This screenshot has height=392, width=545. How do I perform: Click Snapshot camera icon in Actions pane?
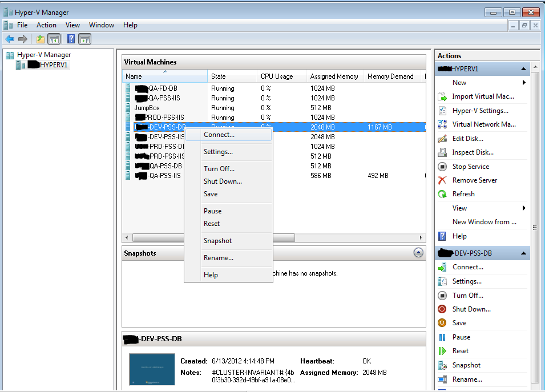442,365
